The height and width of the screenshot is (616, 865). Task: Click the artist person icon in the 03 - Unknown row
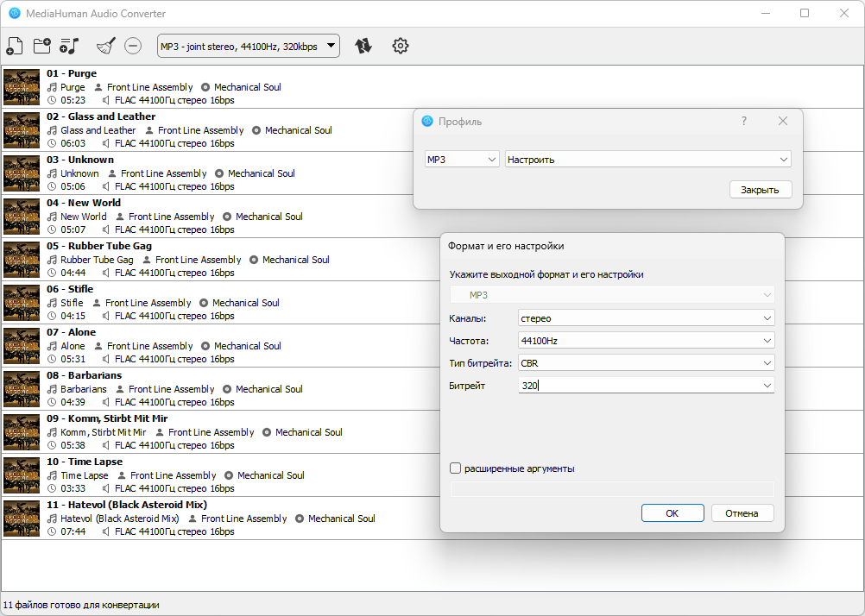[x=112, y=173]
